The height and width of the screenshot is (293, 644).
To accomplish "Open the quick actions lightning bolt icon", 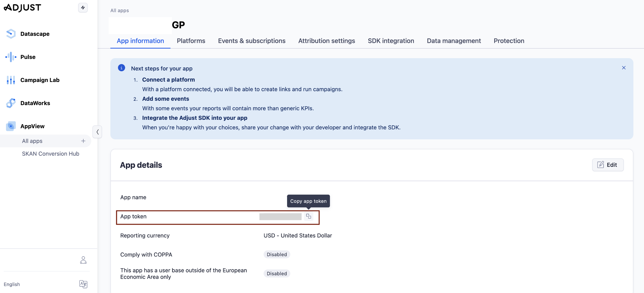I will pyautogui.click(x=83, y=8).
